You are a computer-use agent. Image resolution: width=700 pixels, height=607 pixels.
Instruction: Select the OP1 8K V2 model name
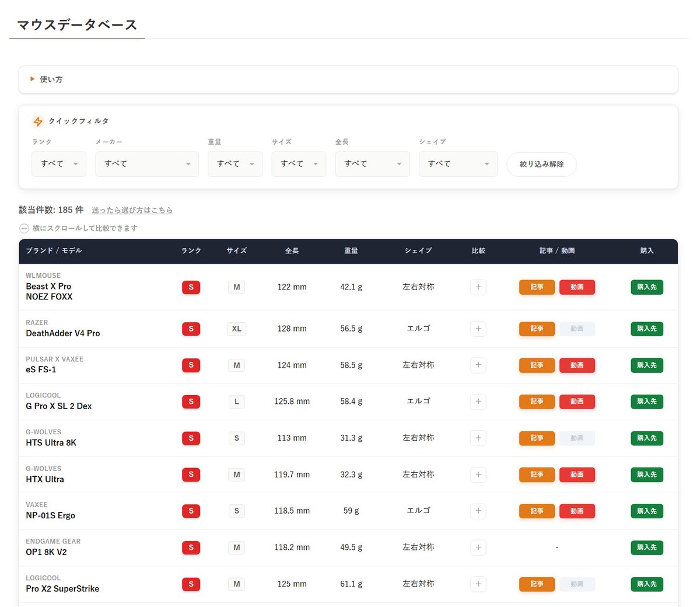click(x=46, y=552)
